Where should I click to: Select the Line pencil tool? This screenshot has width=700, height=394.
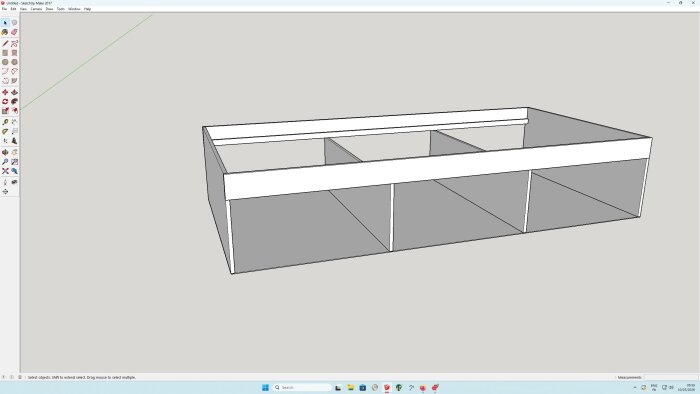coord(5,44)
